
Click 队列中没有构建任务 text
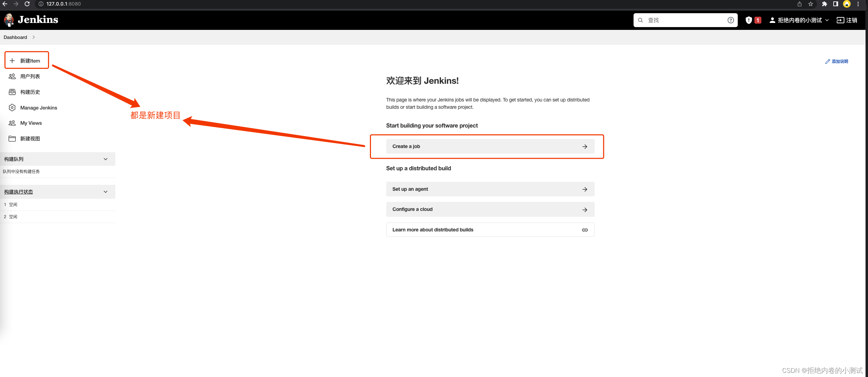(21, 171)
